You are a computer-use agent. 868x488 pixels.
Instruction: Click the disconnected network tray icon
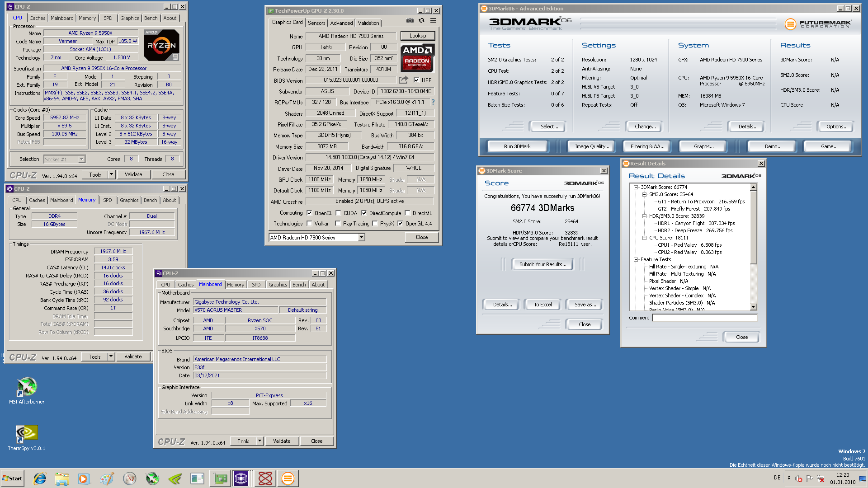coord(820,479)
